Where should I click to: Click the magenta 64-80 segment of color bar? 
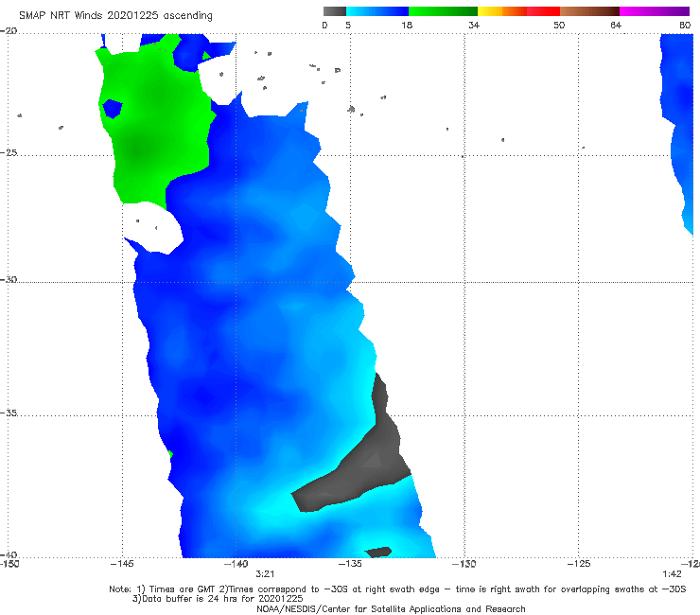[655, 11]
